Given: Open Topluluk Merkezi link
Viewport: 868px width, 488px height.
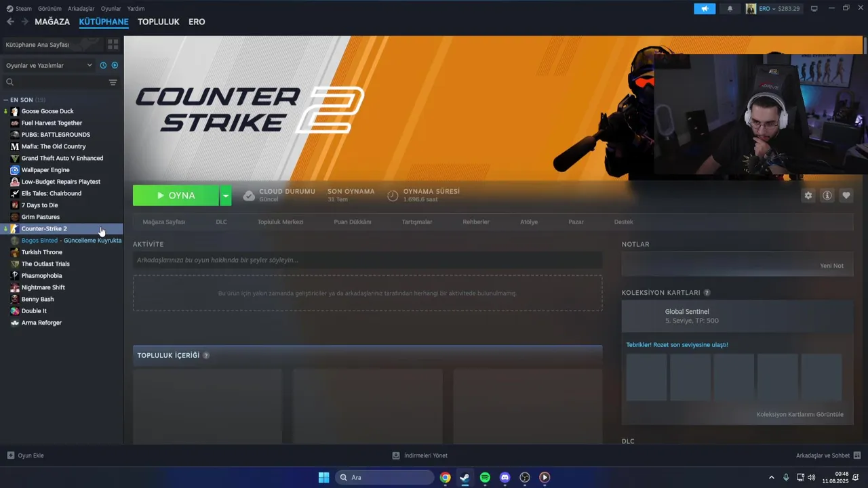Looking at the screenshot, I should pos(280,222).
